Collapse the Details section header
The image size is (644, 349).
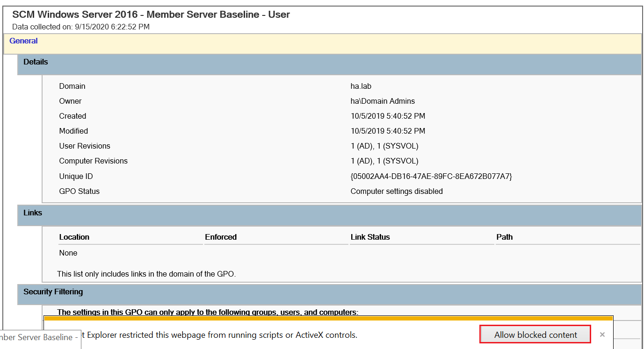36,62
